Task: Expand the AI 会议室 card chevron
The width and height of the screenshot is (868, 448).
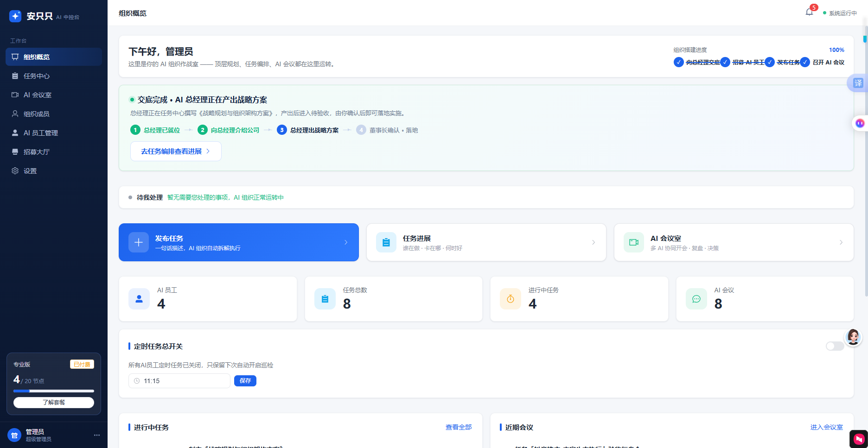Action: [841, 242]
